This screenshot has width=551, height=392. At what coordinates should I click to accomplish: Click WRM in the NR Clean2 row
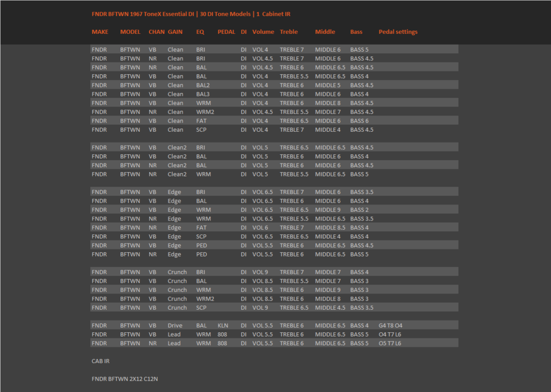(x=203, y=174)
